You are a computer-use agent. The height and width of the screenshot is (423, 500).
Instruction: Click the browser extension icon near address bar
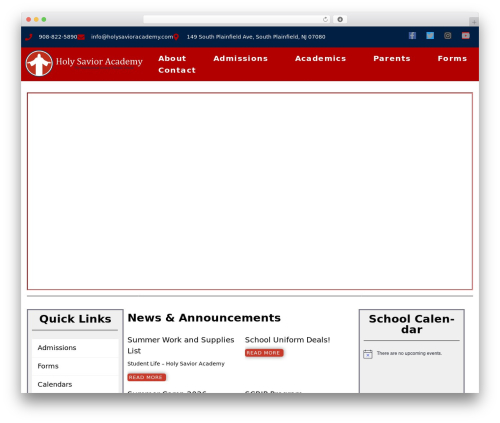[340, 20]
